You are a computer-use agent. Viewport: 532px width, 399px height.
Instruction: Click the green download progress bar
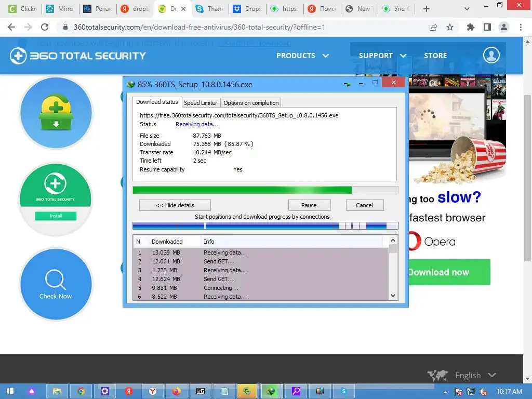point(265,190)
